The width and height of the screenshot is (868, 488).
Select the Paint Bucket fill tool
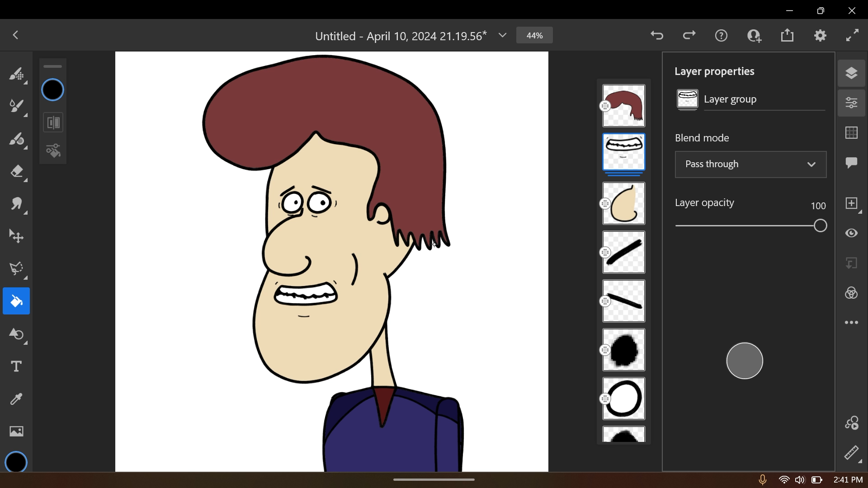pos(16,301)
